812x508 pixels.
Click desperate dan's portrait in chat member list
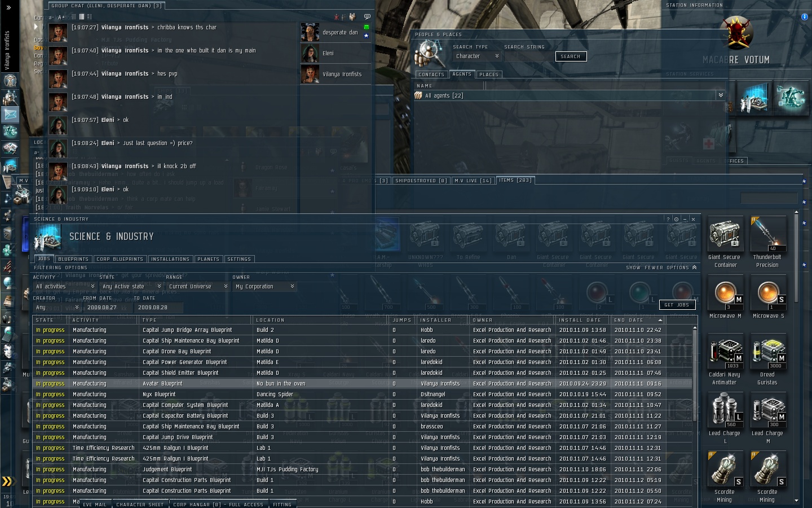(310, 32)
